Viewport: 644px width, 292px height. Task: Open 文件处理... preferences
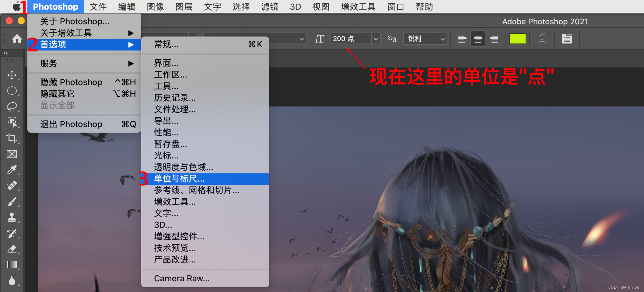pos(205,109)
